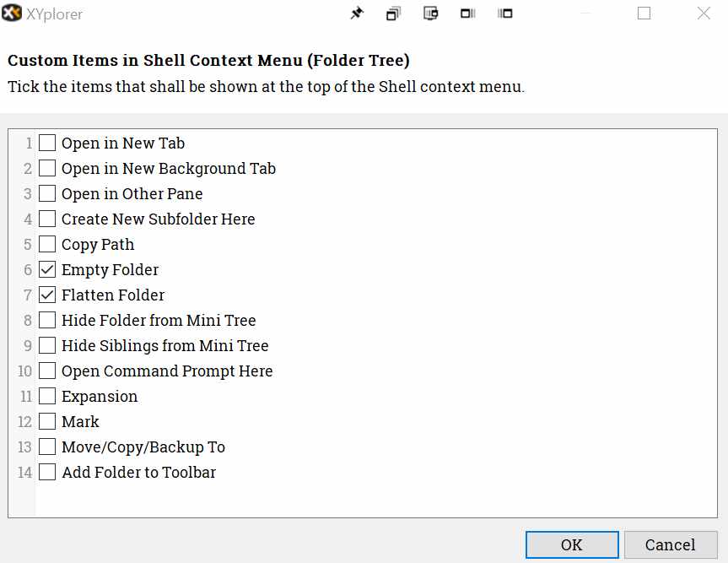Image resolution: width=728 pixels, height=563 pixels.
Task: Click the monitor-with-window icon in title bar
Action: [x=431, y=14]
